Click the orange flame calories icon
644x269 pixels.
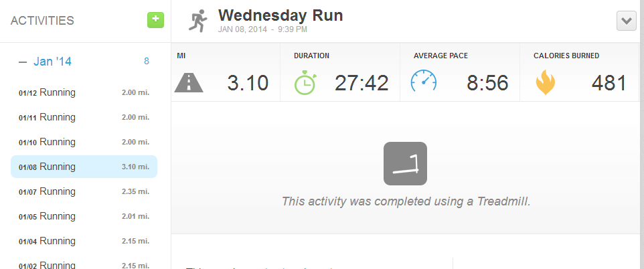click(546, 83)
